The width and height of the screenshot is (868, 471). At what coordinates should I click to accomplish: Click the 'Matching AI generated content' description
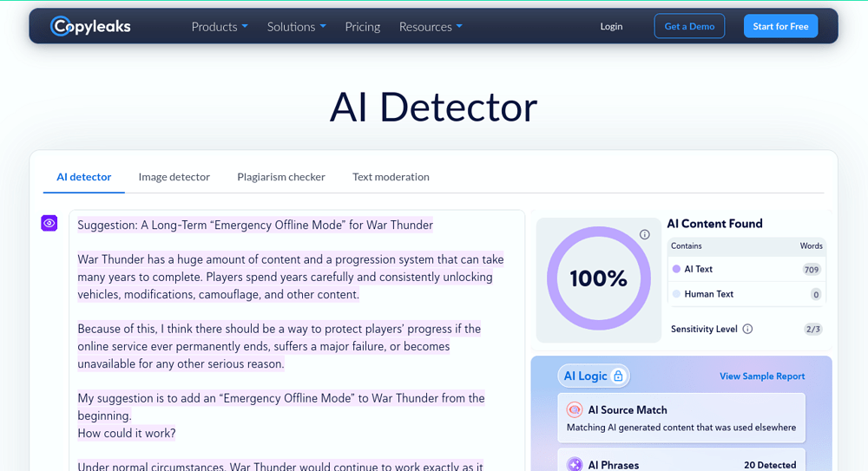[681, 428]
